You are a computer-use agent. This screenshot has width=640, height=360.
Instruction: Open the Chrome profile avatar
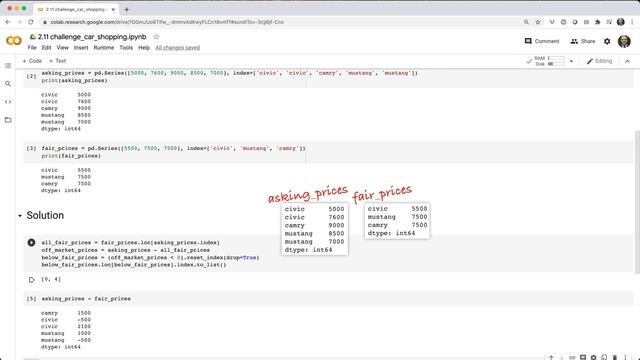click(621, 22)
